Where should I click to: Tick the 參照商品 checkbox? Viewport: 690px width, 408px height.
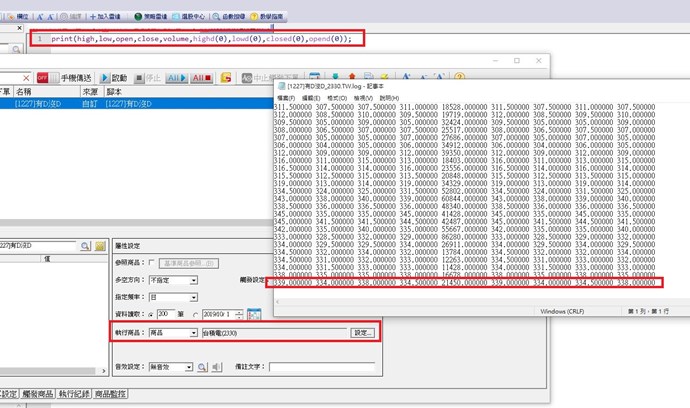pyautogui.click(x=152, y=262)
